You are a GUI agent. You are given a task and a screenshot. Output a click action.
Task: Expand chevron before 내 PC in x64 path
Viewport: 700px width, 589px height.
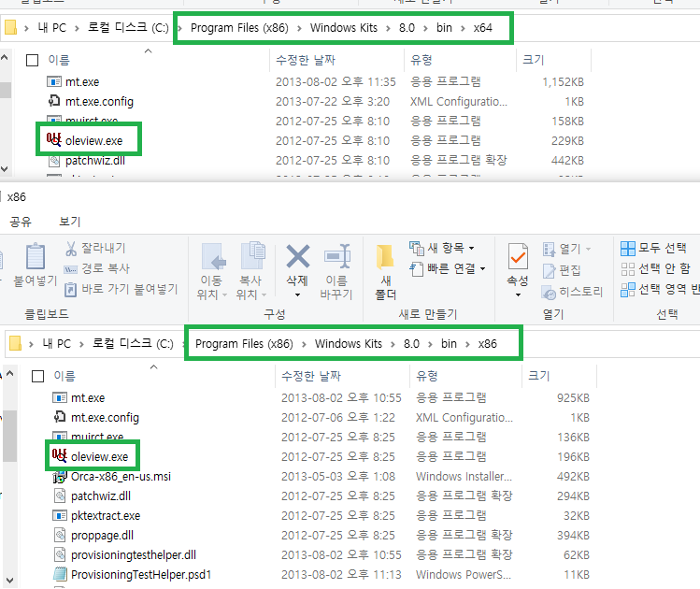(26, 28)
